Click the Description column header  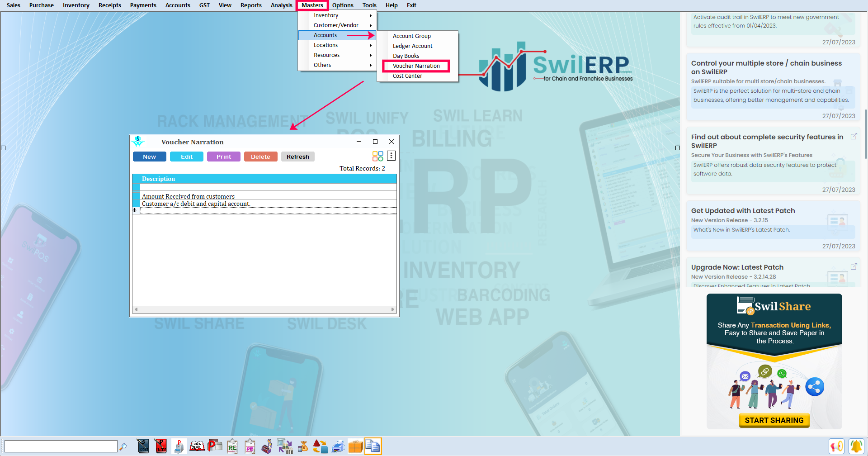click(x=269, y=179)
